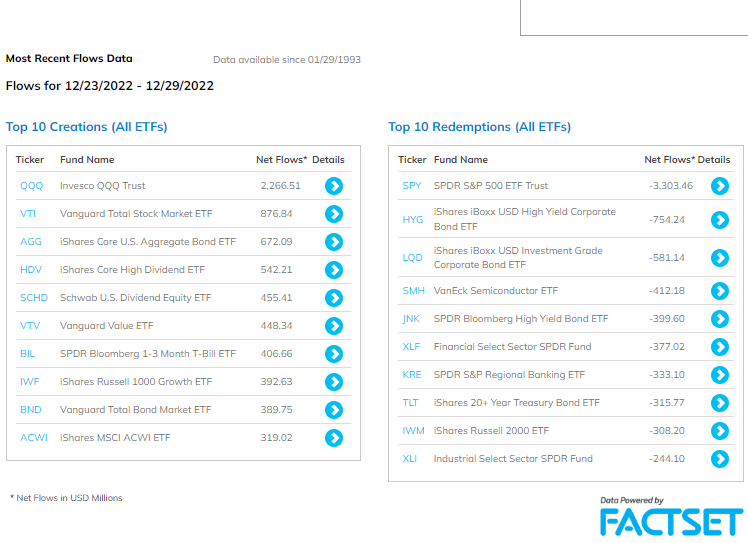Select the -3,303.46 net flows value
This screenshot has height=543, width=748.
(x=671, y=186)
